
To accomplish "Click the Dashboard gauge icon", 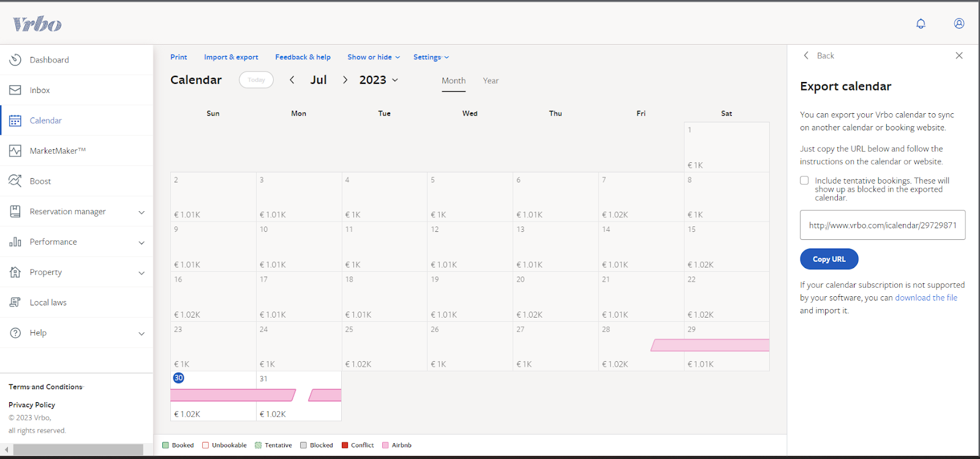I will click(15, 59).
